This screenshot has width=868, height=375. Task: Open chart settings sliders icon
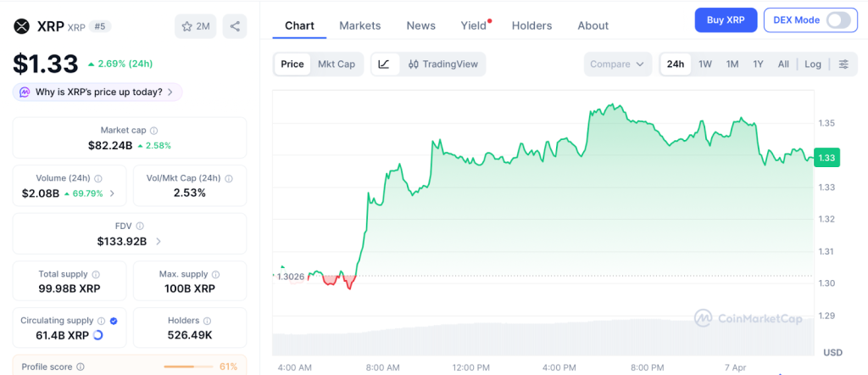[843, 64]
